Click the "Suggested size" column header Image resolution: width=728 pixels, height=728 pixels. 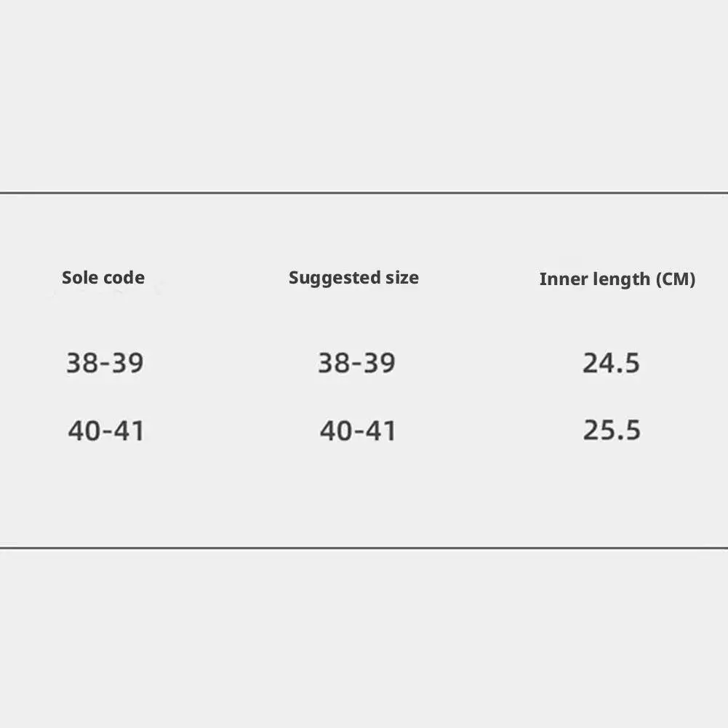353,278
